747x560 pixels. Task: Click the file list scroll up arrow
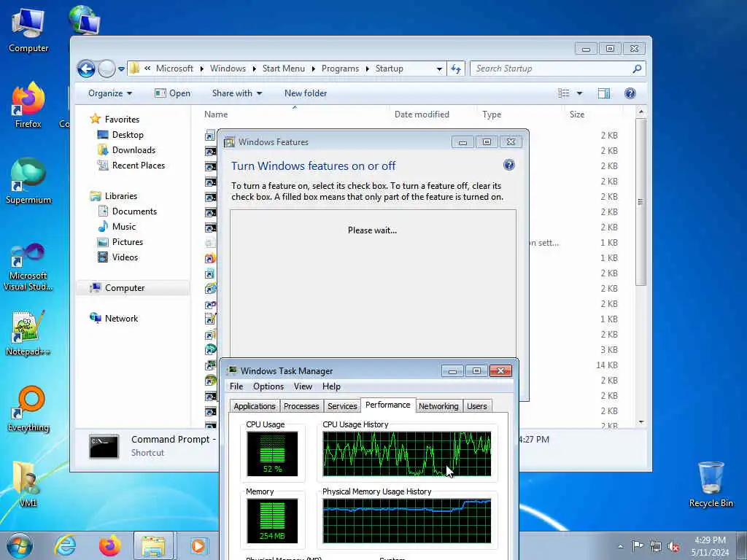[x=640, y=112]
